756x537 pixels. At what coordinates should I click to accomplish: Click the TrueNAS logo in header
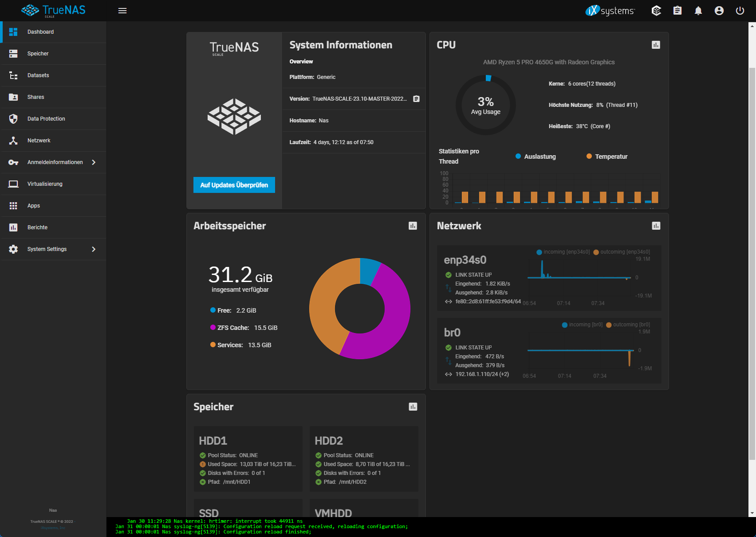pyautogui.click(x=53, y=11)
